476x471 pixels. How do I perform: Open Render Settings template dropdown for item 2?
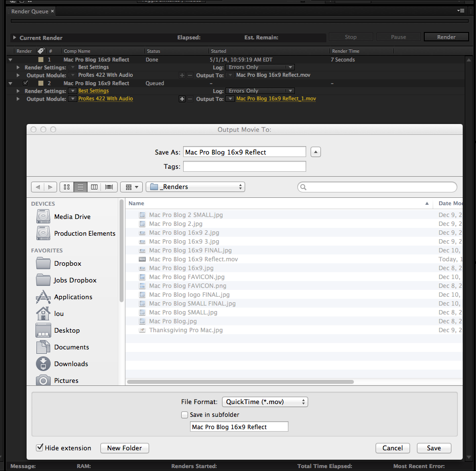pos(72,91)
